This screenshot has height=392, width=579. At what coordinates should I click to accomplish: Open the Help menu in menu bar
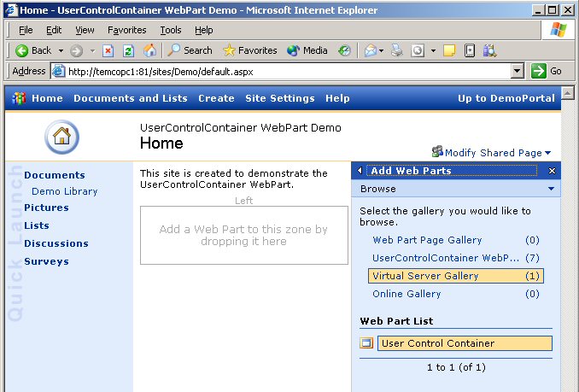pos(203,30)
